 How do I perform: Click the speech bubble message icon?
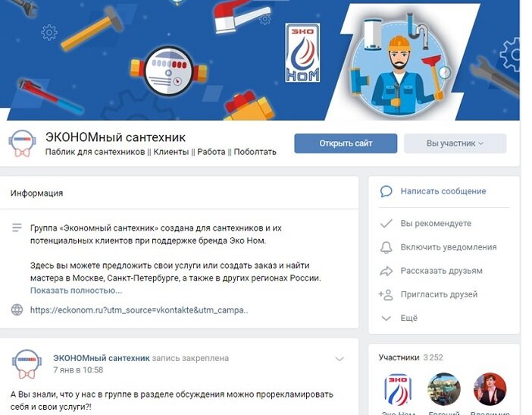click(x=386, y=191)
